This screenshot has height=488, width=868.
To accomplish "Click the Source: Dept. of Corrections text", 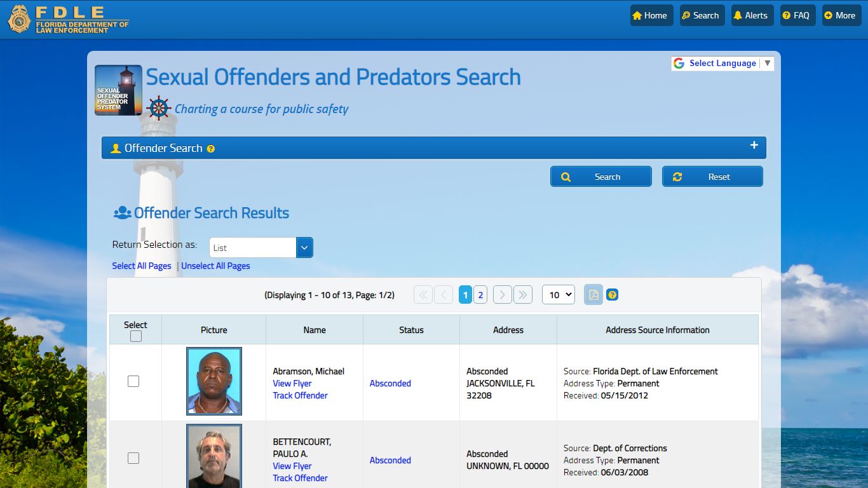I will point(615,448).
